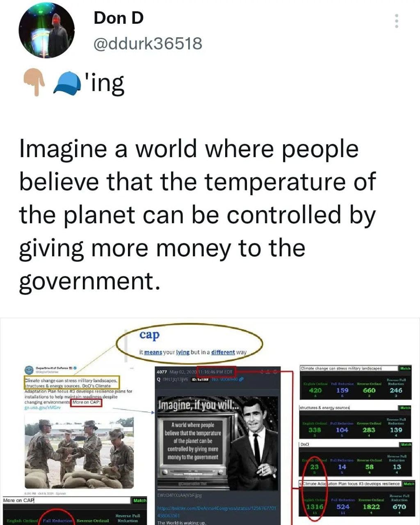
Task: Focus the "Climate change can stress military landscapes" field
Action: [349, 368]
